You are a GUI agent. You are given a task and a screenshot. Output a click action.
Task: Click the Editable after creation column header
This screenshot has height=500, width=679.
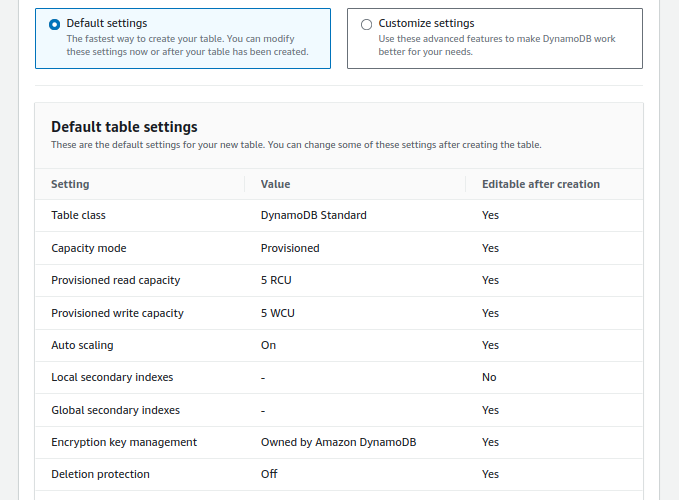(x=541, y=184)
